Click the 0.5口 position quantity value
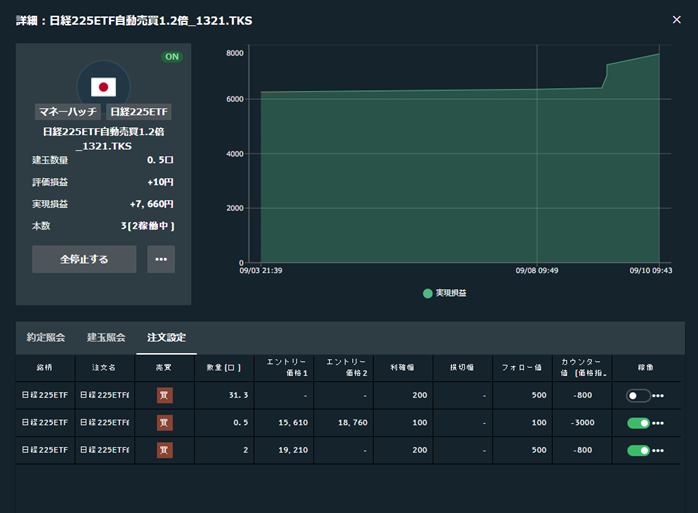This screenshot has width=698, height=513. [x=160, y=160]
